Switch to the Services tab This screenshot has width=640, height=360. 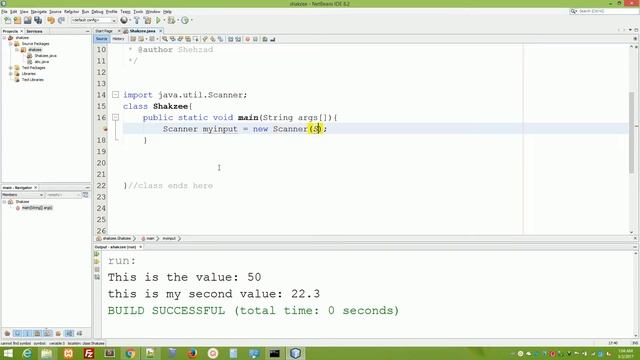(34, 31)
